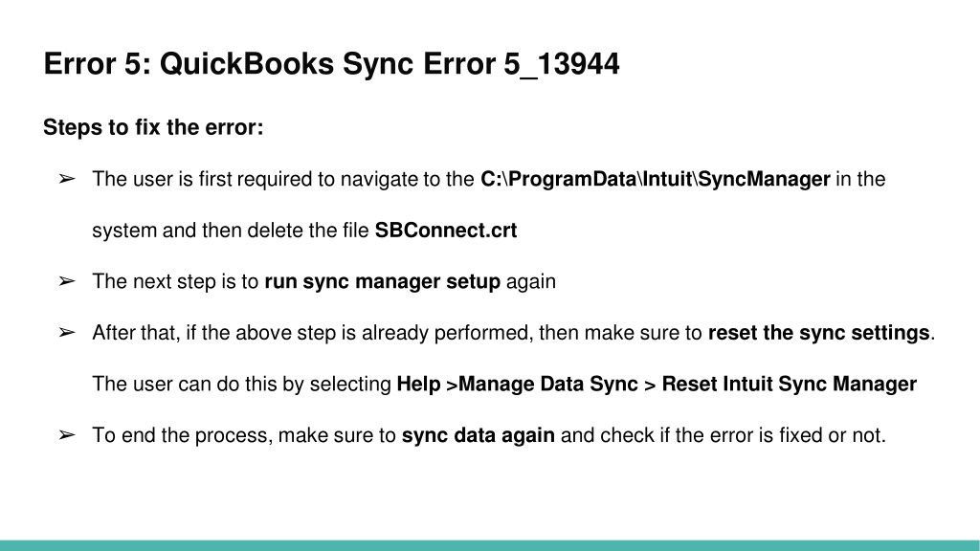Click the error code 5_13944 in the title

click(562, 64)
